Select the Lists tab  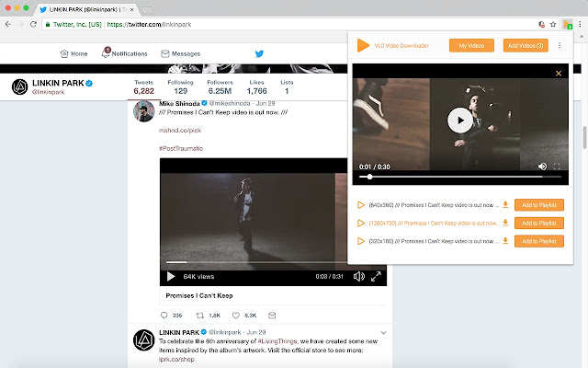coord(287,87)
